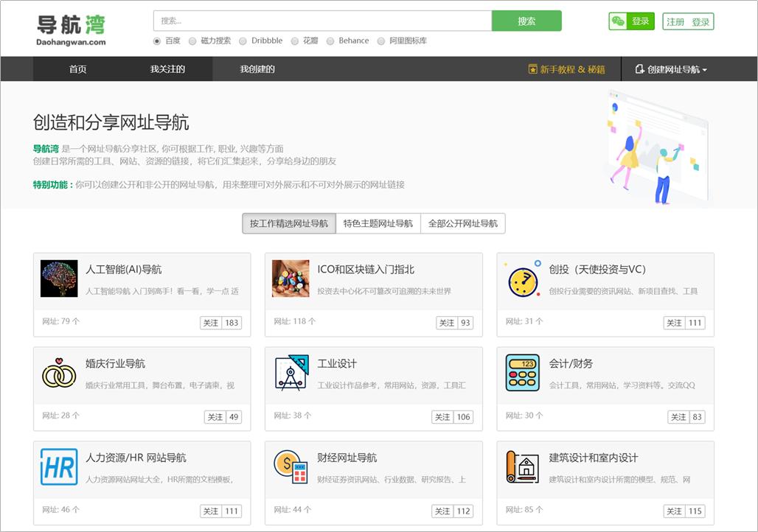Select the 百度 search engine radio button
This screenshot has width=758, height=532.
[157, 41]
